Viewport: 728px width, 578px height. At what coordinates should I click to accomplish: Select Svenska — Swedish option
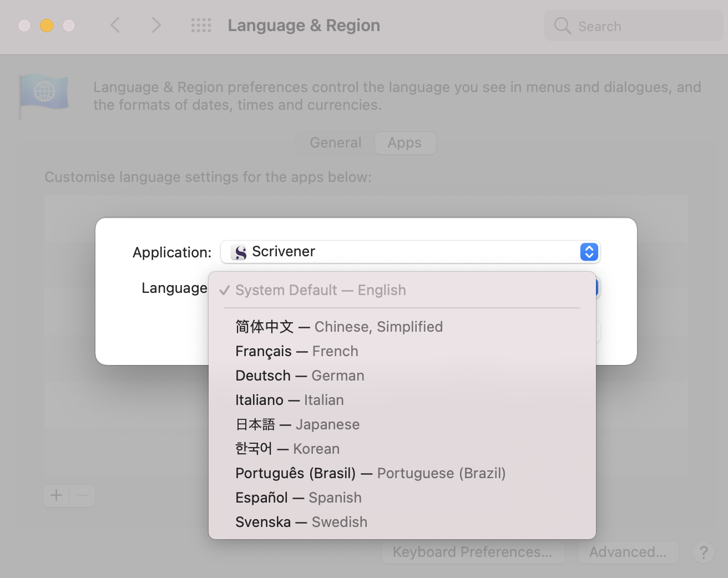[x=402, y=522]
